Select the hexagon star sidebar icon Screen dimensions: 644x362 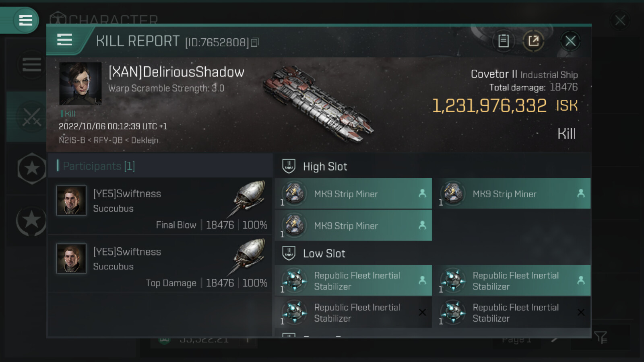click(x=32, y=169)
